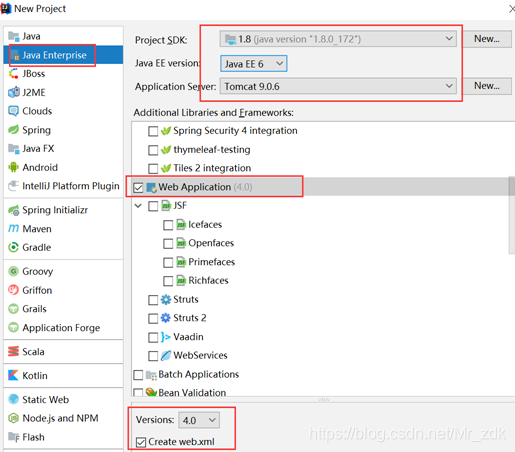Viewport: 515px width, 452px height.
Task: Click the Scala icon
Action: click(x=14, y=351)
